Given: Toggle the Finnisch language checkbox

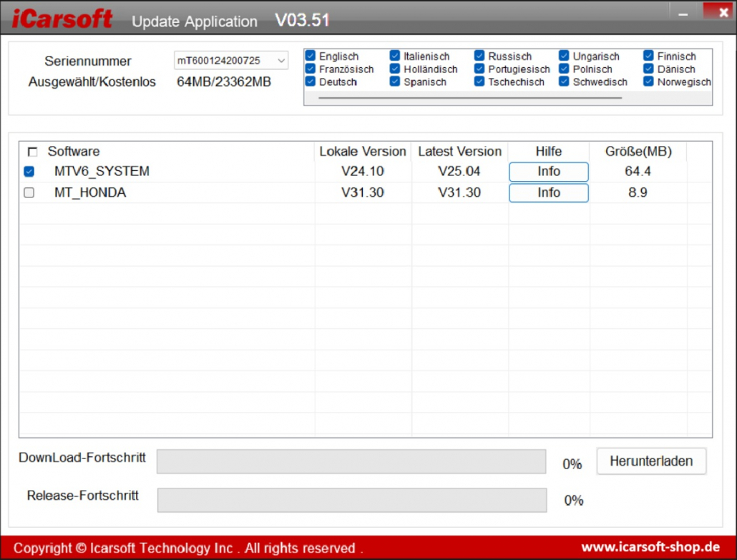Looking at the screenshot, I should [x=648, y=56].
